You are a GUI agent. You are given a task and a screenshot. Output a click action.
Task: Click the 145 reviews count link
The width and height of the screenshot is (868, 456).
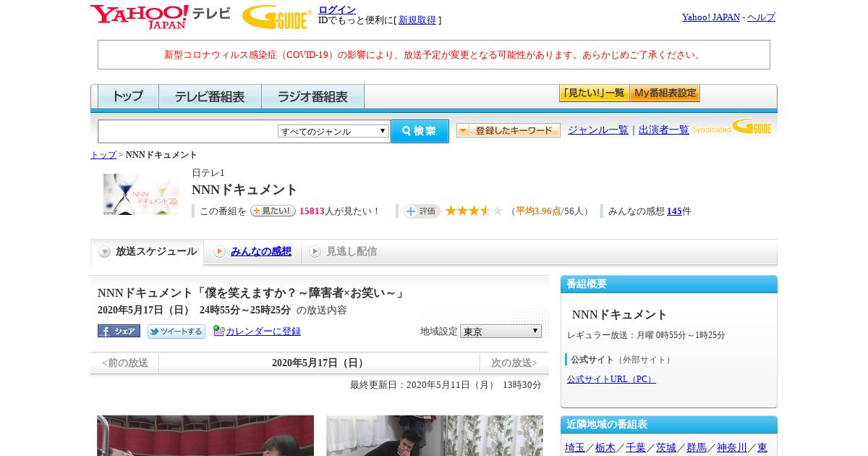click(674, 211)
